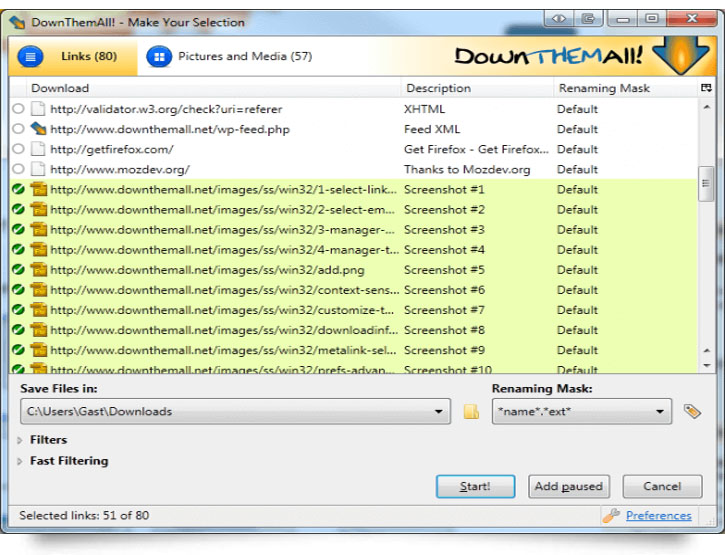725x555 pixels.
Task: Click the list scrollbar thumb
Action: point(706,183)
